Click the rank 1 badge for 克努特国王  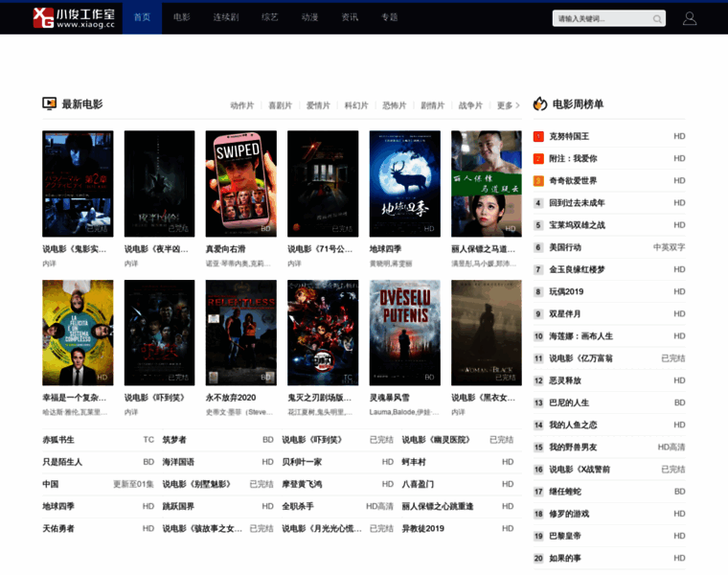point(538,136)
